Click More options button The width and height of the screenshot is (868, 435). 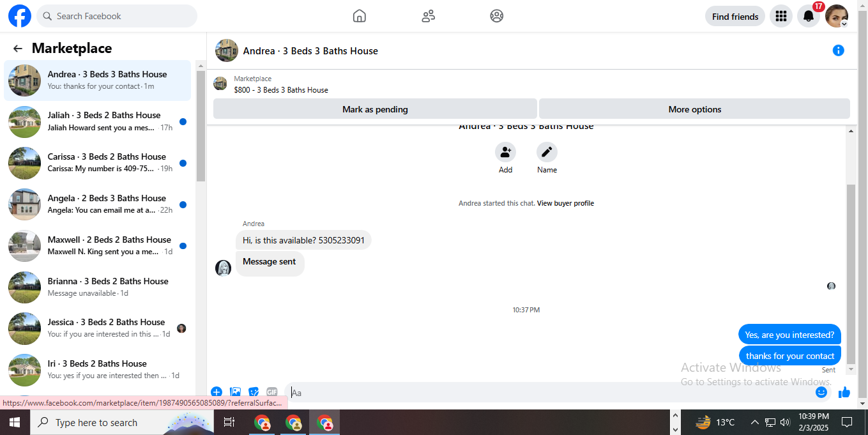pyautogui.click(x=695, y=109)
